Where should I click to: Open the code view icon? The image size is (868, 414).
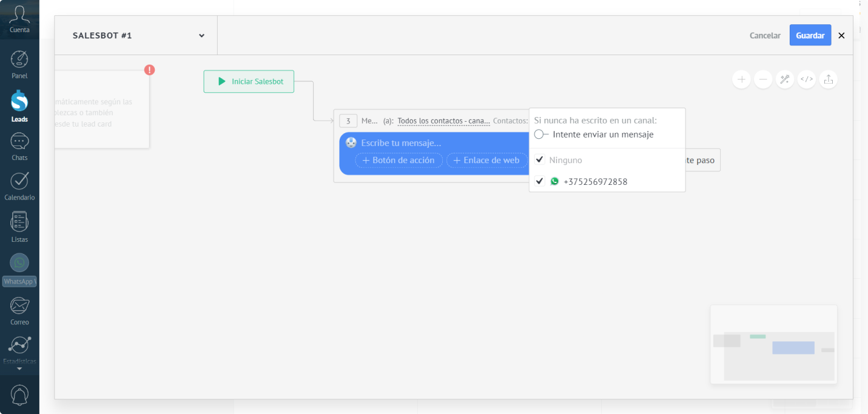[x=807, y=79]
